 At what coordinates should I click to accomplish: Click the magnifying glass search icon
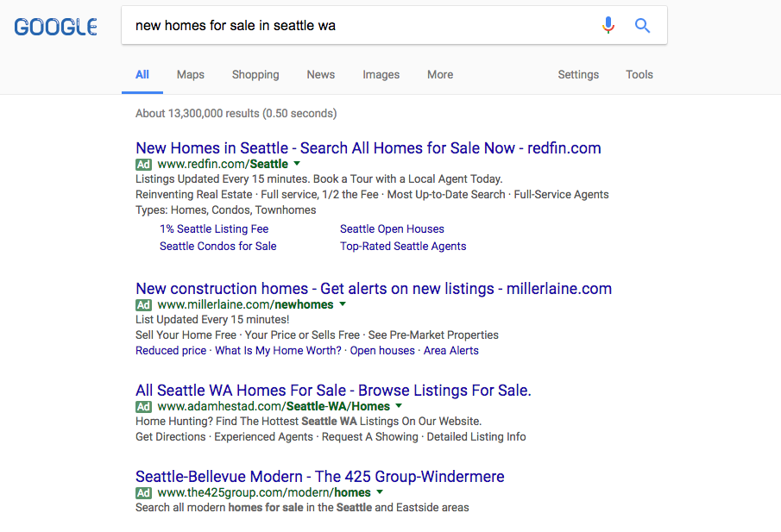coord(642,25)
